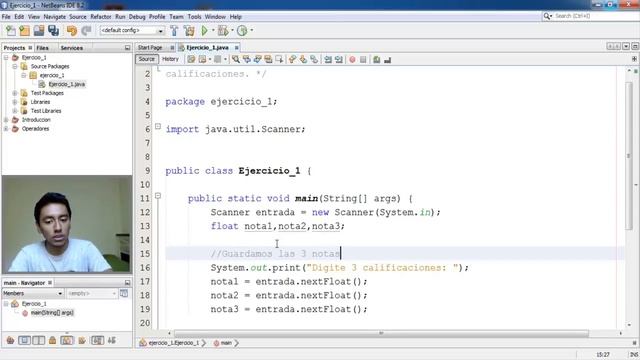This screenshot has height=360, width=640.
Task: Click the editor vertical scrollbar
Action: [x=629, y=155]
